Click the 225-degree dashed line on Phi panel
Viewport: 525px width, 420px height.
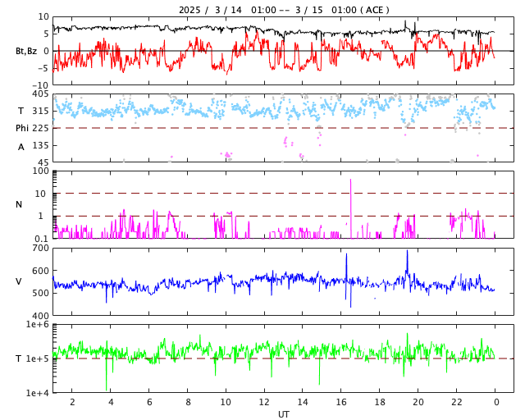284,128
